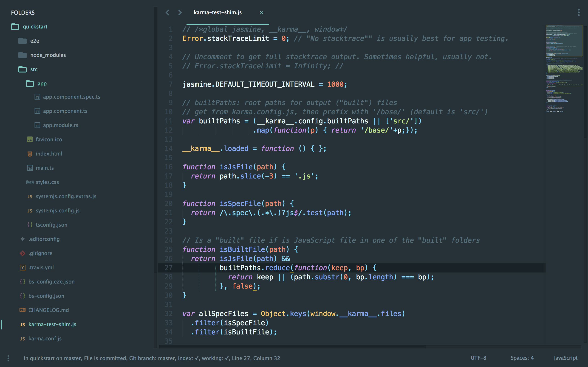Expand the e2e folder
This screenshot has height=367, width=588.
23,41
